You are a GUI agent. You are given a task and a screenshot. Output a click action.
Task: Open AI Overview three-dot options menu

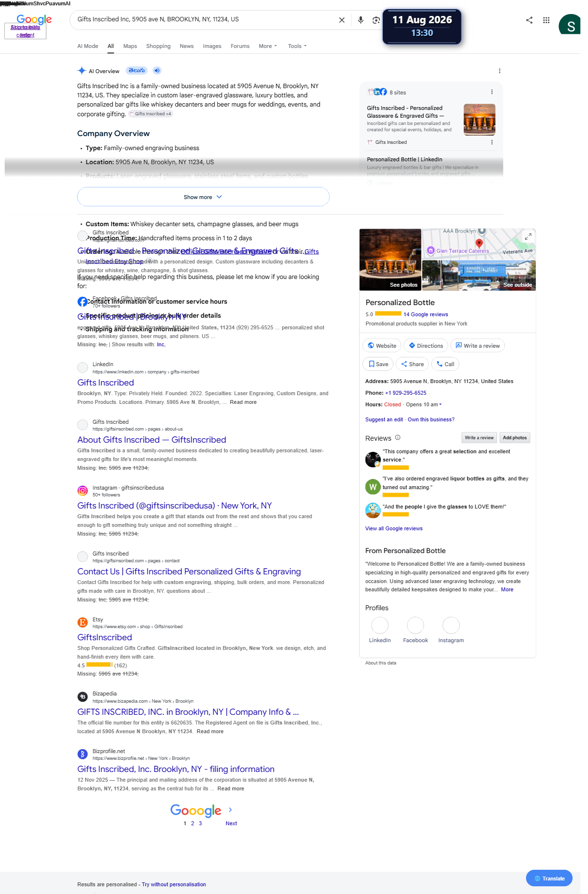tap(499, 71)
